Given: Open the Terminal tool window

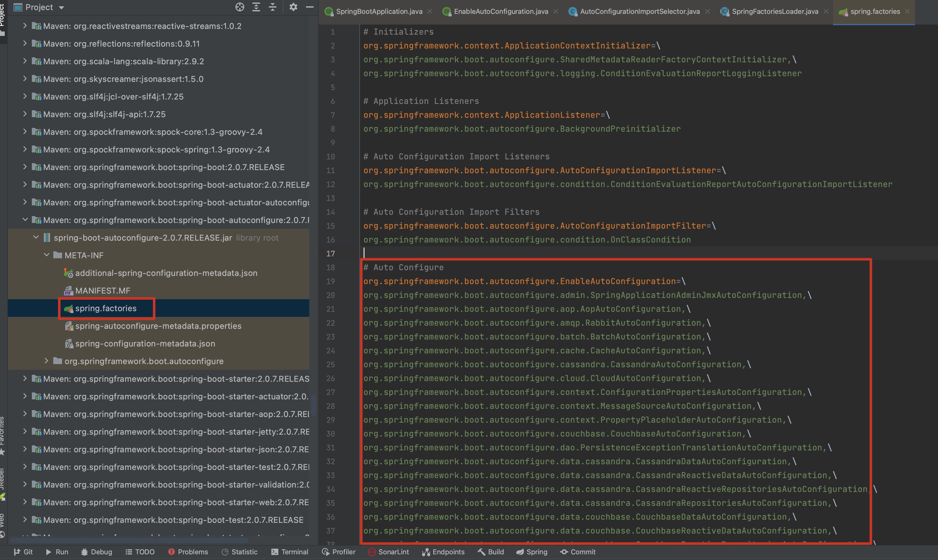Looking at the screenshot, I should click(290, 552).
